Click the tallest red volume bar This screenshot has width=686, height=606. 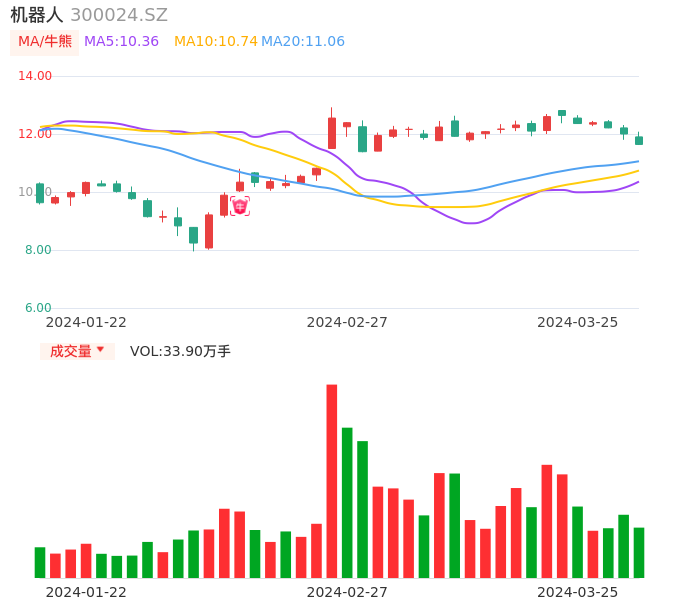click(332, 481)
